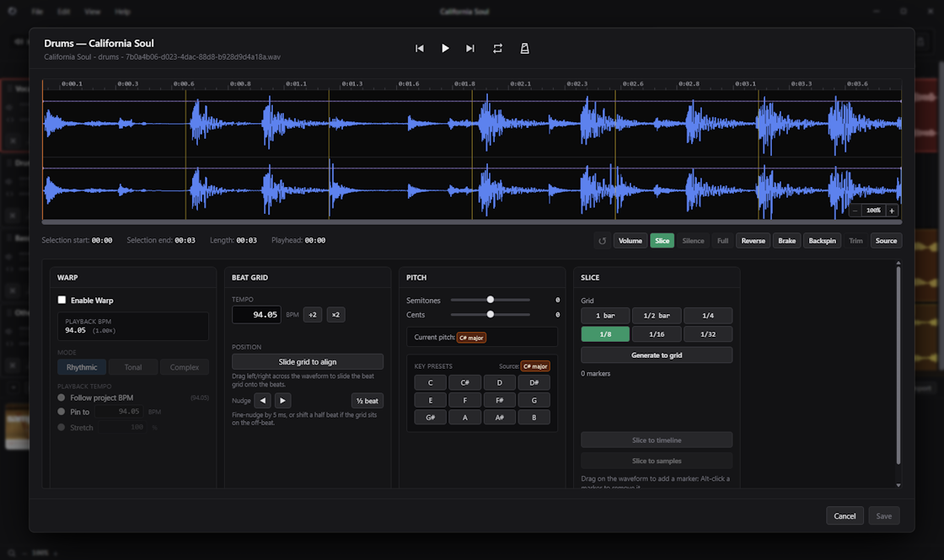Adjust the Cents slider handle
Image resolution: width=944 pixels, height=560 pixels.
490,314
